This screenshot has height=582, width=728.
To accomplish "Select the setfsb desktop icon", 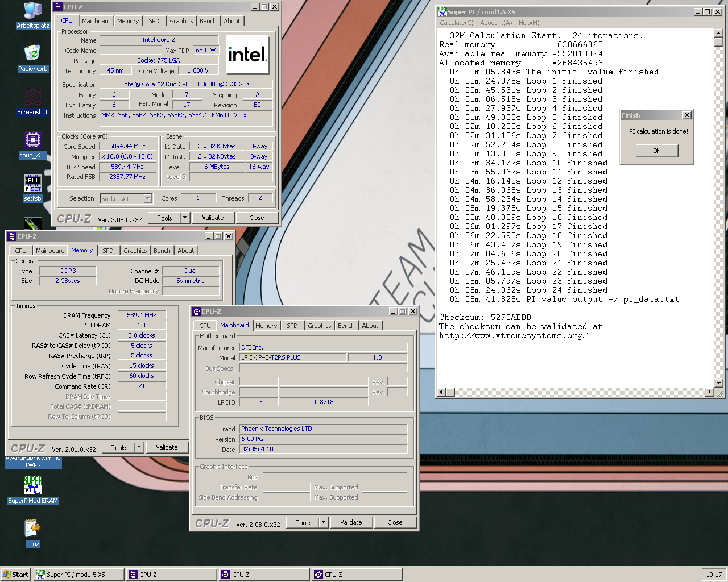I will coord(32,188).
